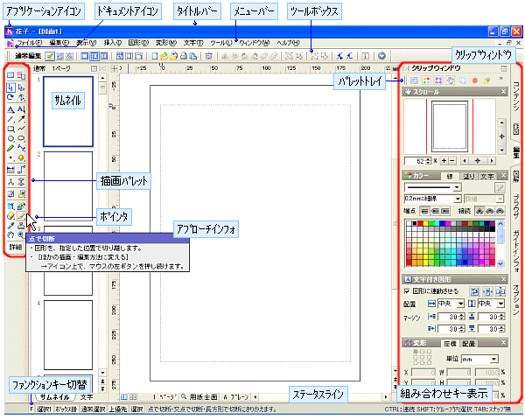Viewport: 525px width, 420px height.
Task: Toggle 図形に連動させる checkbox
Action: point(407,291)
